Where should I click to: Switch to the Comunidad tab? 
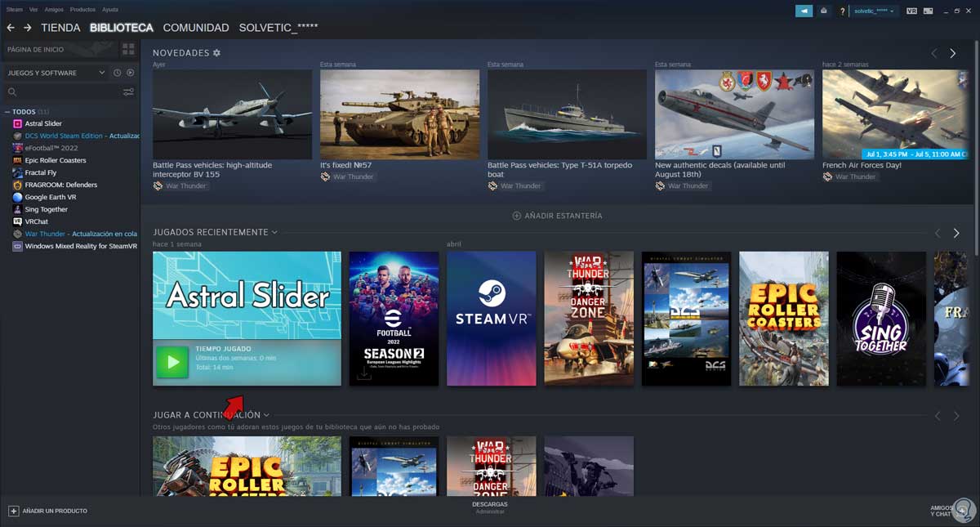point(196,28)
